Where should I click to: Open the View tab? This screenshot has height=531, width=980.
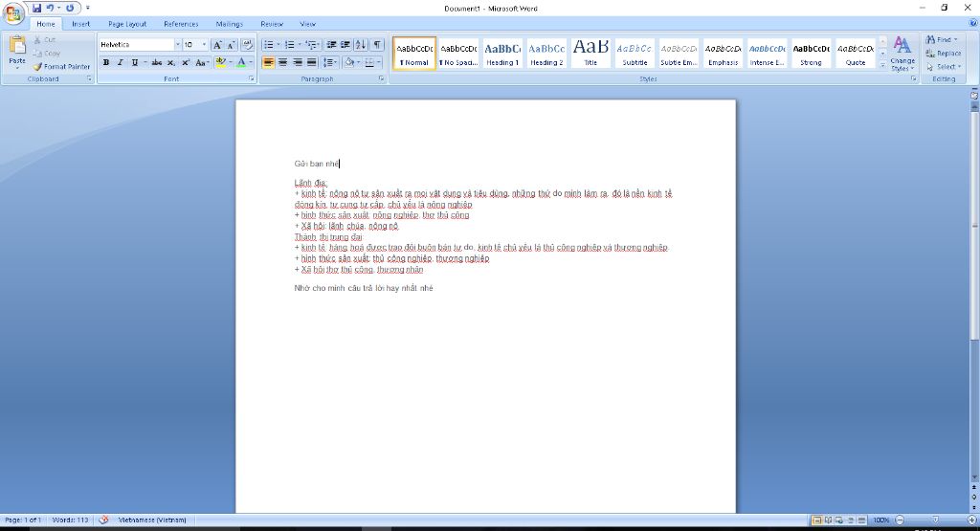click(x=307, y=24)
